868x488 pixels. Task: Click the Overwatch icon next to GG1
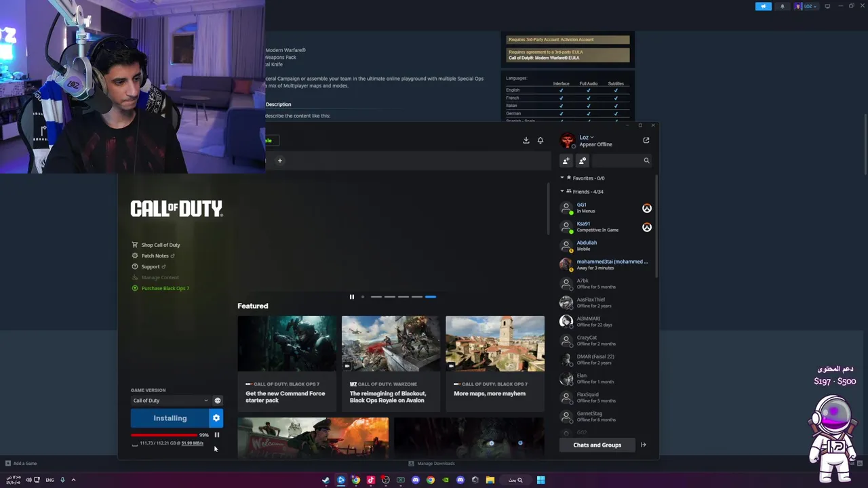click(647, 208)
